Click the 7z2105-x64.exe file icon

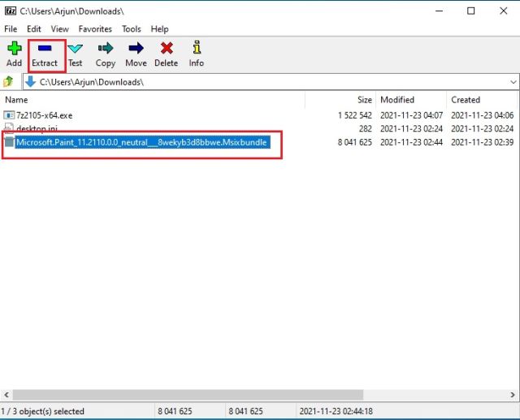click(x=9, y=115)
